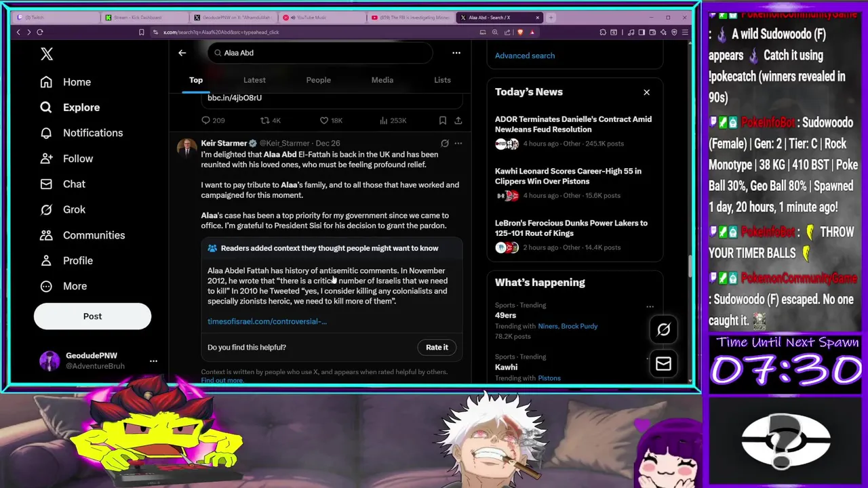Open Explore in the sidebar
This screenshot has height=488, width=868.
point(69,107)
